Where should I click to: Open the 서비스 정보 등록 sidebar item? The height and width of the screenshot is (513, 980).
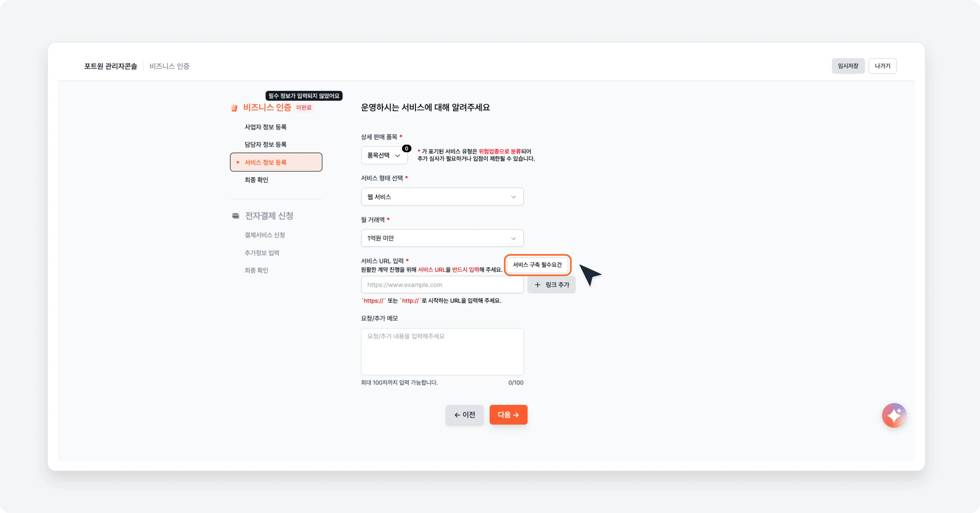(276, 163)
